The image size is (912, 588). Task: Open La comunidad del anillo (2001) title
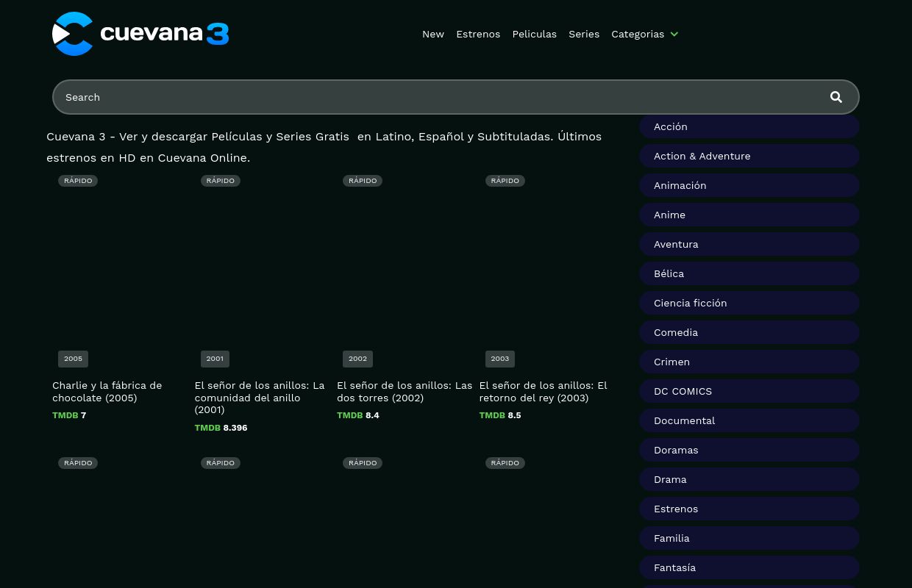(260, 398)
